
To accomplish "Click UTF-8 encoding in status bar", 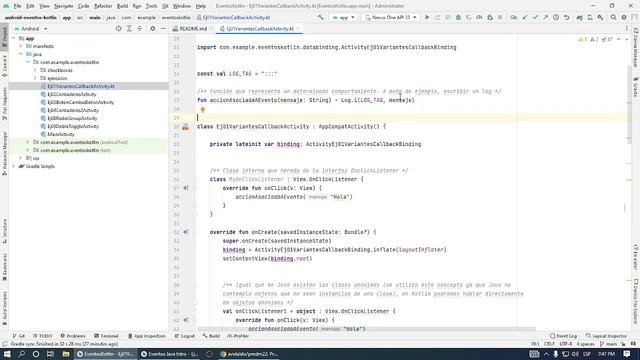I will (x=566, y=344).
